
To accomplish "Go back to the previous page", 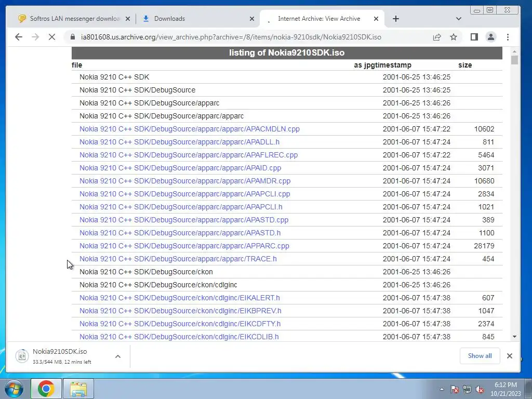I will (19, 37).
